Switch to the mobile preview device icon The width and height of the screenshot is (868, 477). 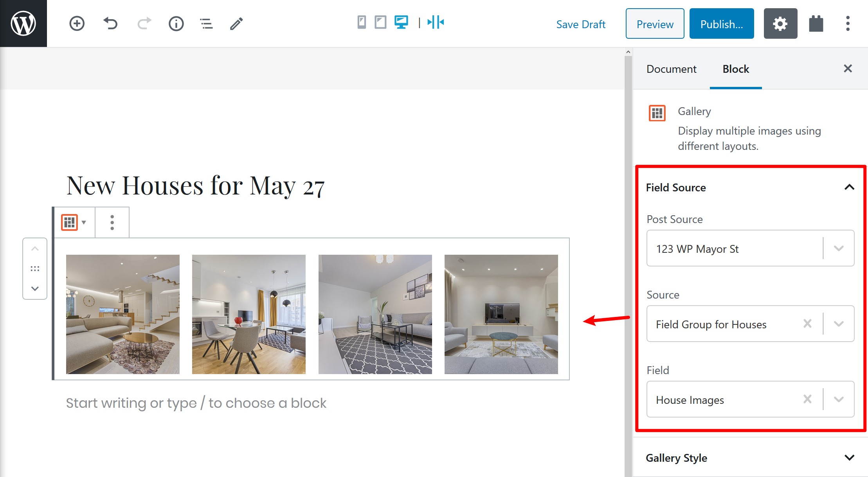[362, 22]
